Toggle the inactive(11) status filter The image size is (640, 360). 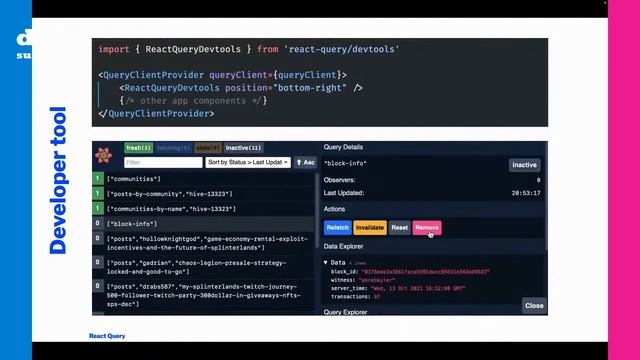[244, 148]
